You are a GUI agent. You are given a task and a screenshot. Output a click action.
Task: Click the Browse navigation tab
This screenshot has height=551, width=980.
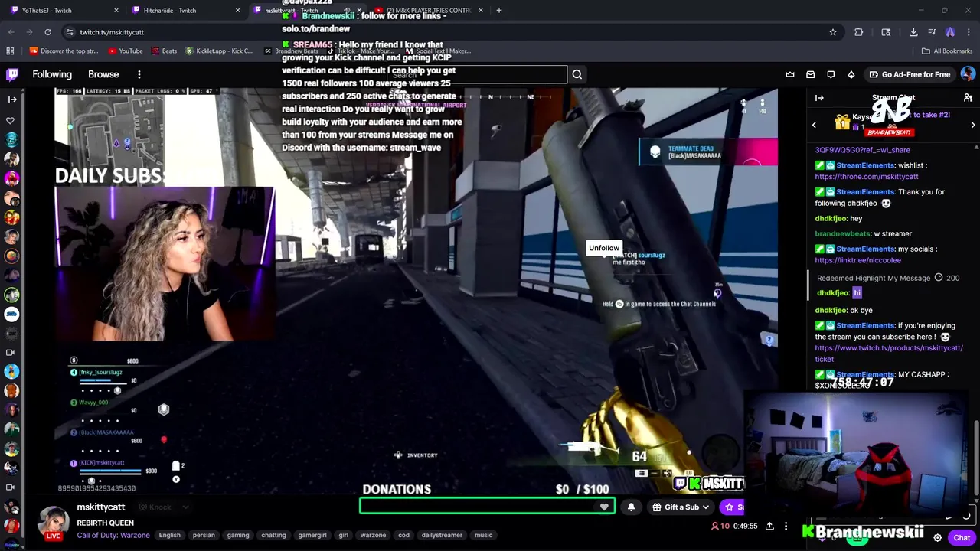coord(103,74)
